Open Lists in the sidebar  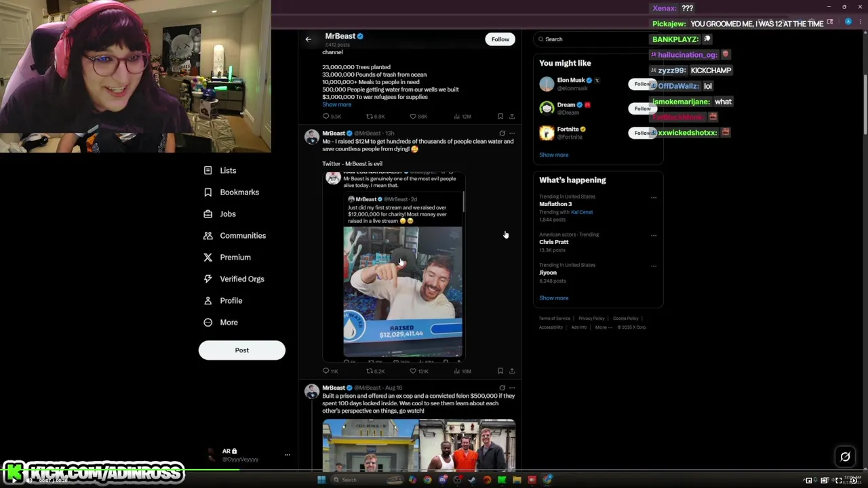(228, 171)
